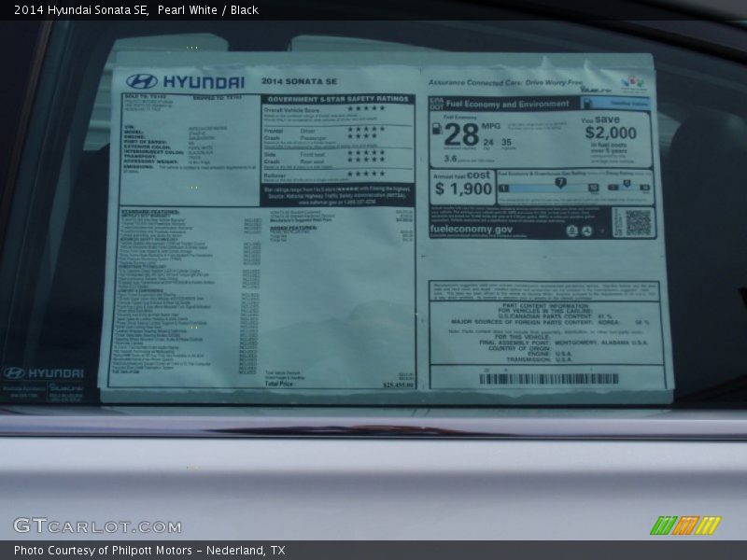Click the EPA DOT label beside the header
The image size is (747, 560).
coord(436,104)
